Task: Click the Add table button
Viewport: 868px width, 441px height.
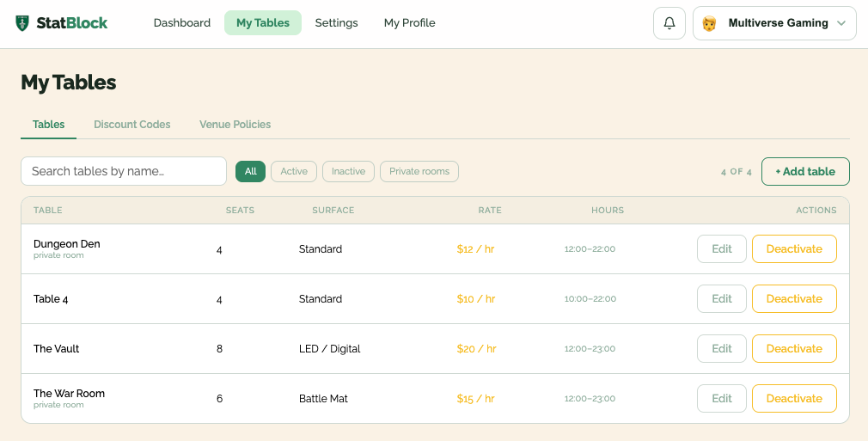Action: click(x=805, y=171)
